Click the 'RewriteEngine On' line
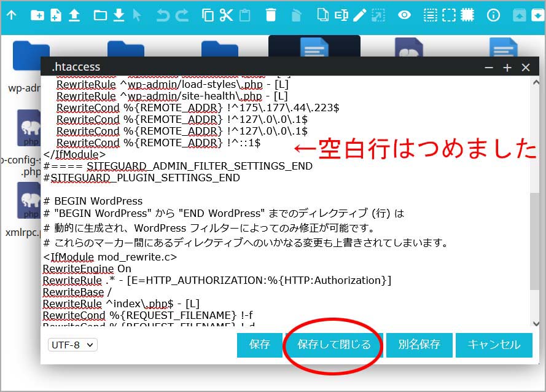This screenshot has width=546, height=392. point(87,269)
